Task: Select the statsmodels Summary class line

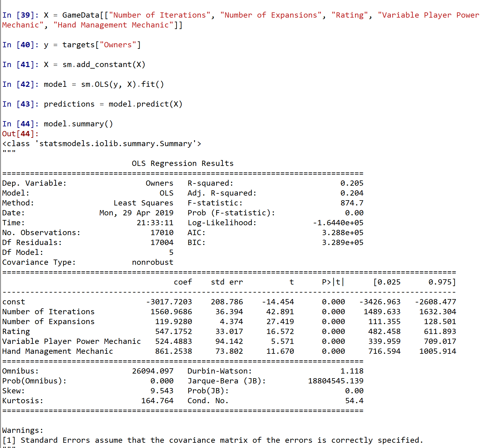Action: tap(102, 144)
